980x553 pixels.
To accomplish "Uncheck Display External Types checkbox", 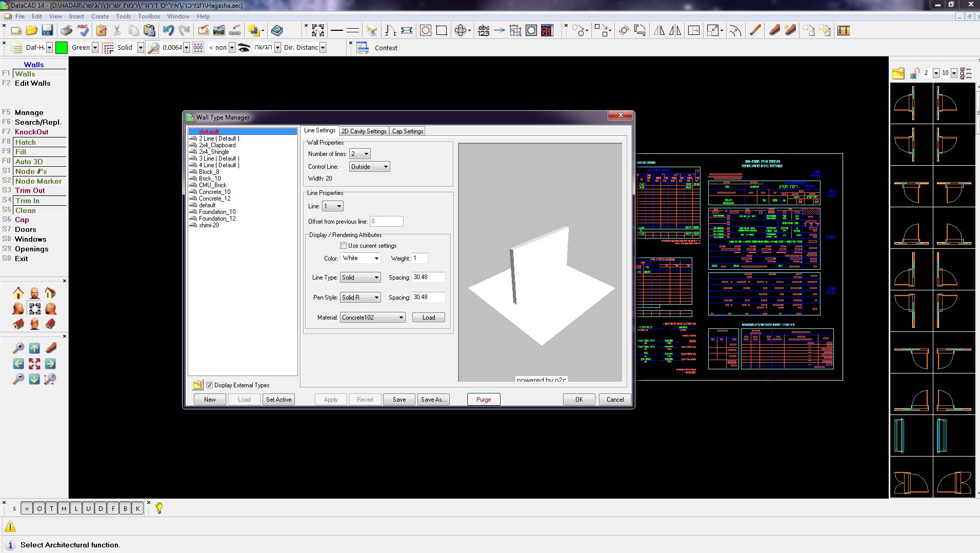I will [209, 385].
